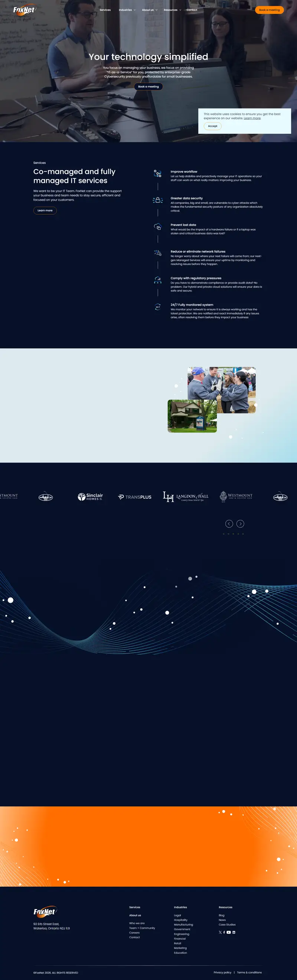The height and width of the screenshot is (980, 297).
Task: Click the regulatory compliance icon
Action: click(x=157, y=280)
